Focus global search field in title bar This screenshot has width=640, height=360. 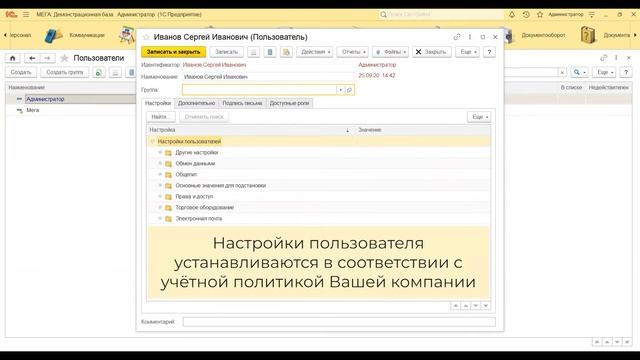[x=441, y=14]
